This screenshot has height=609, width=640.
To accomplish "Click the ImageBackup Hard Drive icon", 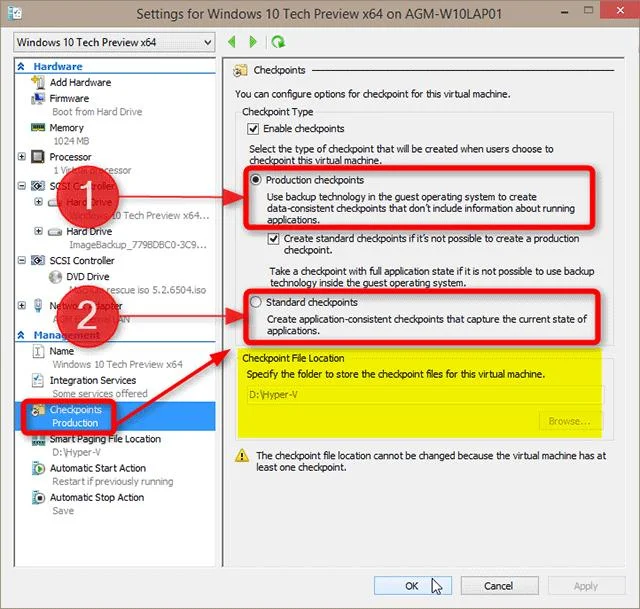I will [x=55, y=232].
